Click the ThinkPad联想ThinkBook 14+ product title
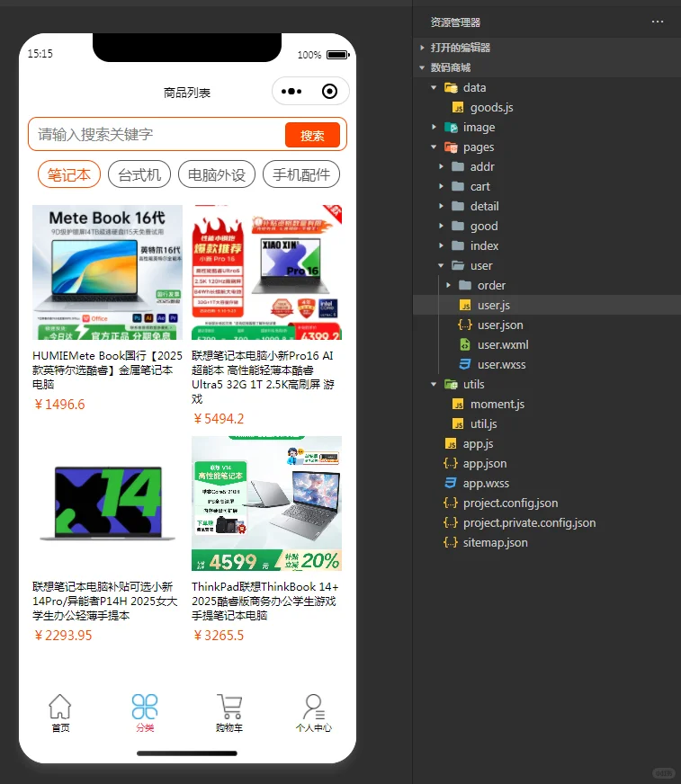The width and height of the screenshot is (681, 784). coord(265,601)
